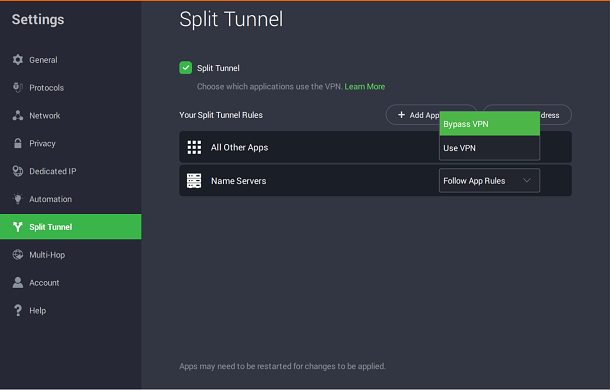Click the Account person icon

coord(18,283)
